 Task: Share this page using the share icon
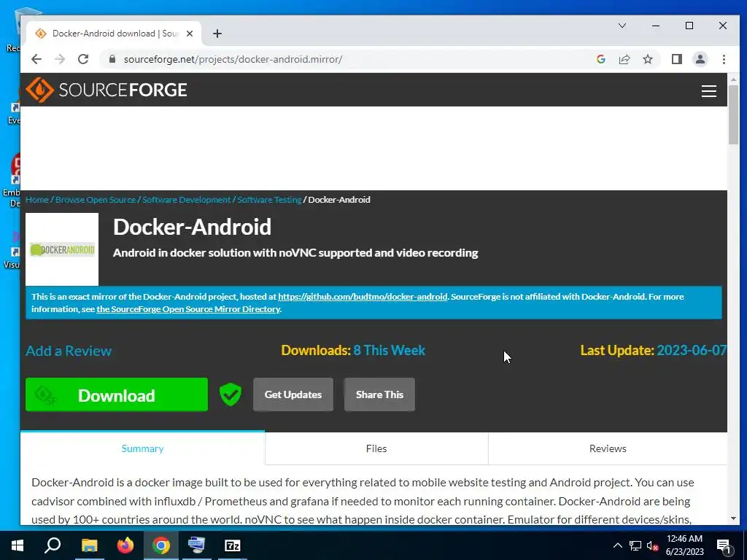tap(624, 59)
